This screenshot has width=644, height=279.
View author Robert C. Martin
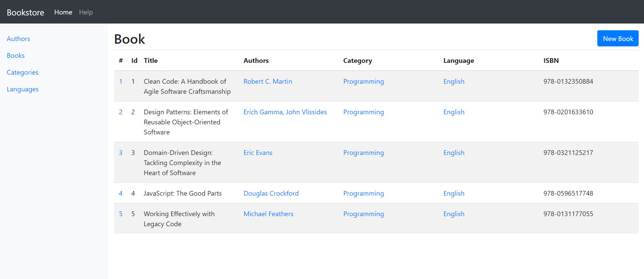(268, 81)
